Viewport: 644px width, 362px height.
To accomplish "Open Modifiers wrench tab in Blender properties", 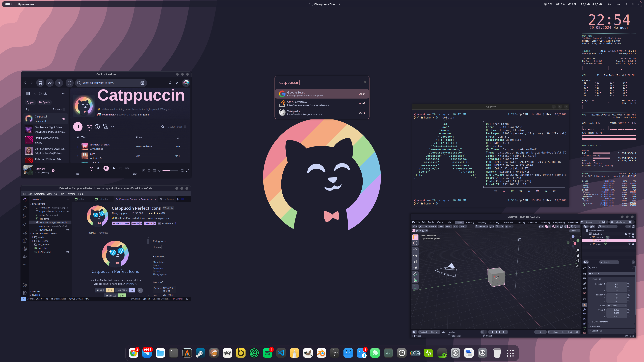I will pos(584,310).
